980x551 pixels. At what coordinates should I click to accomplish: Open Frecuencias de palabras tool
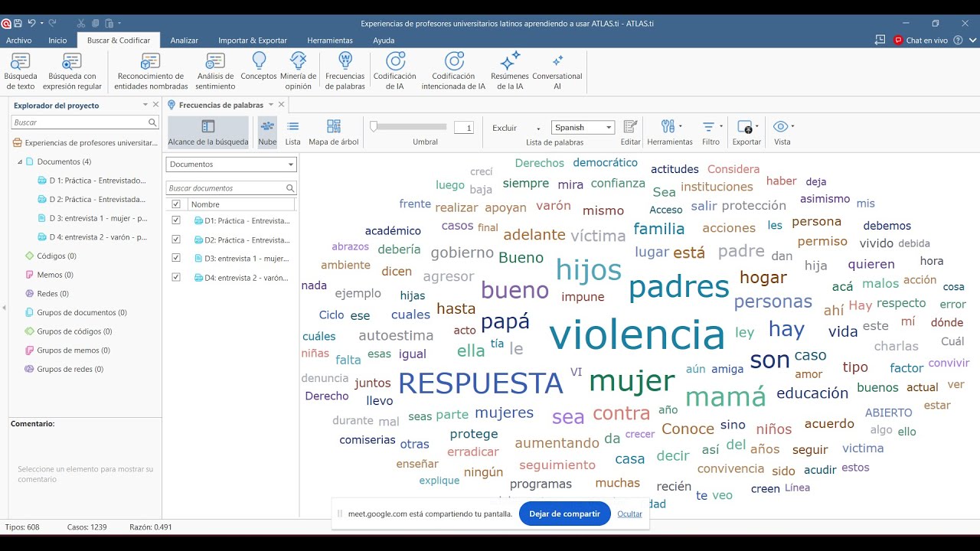tap(345, 71)
